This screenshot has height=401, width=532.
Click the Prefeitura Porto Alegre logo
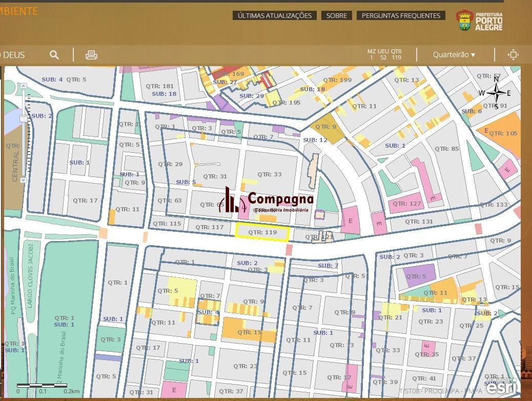[x=479, y=21]
